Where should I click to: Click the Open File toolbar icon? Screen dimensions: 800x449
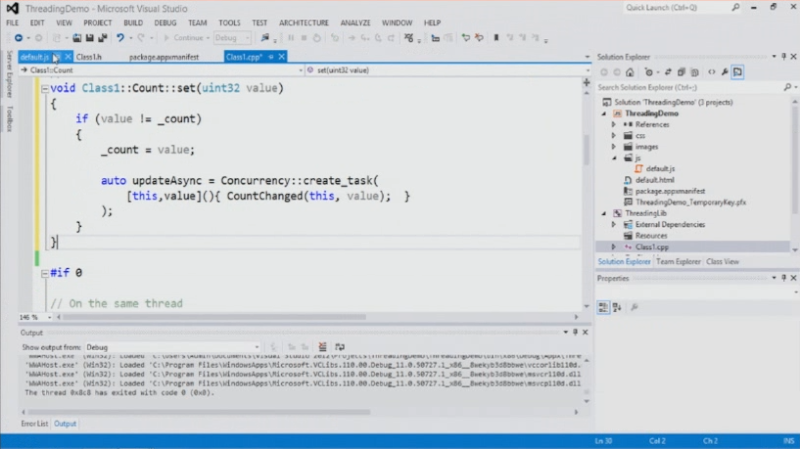coord(77,38)
